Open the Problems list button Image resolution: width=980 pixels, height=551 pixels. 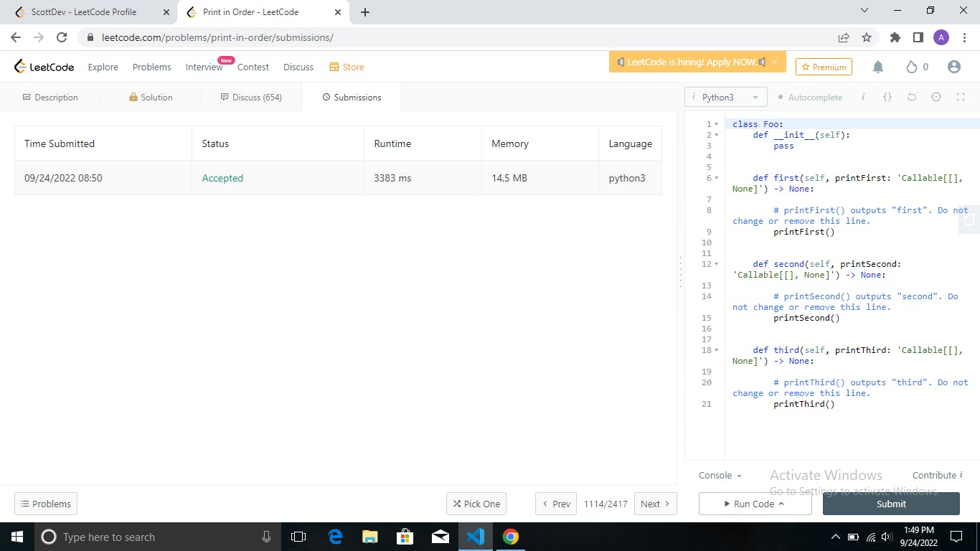46,504
